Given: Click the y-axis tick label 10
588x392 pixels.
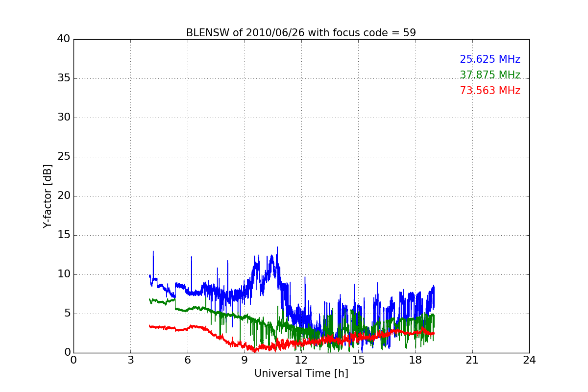Looking at the screenshot, I should [x=64, y=274].
